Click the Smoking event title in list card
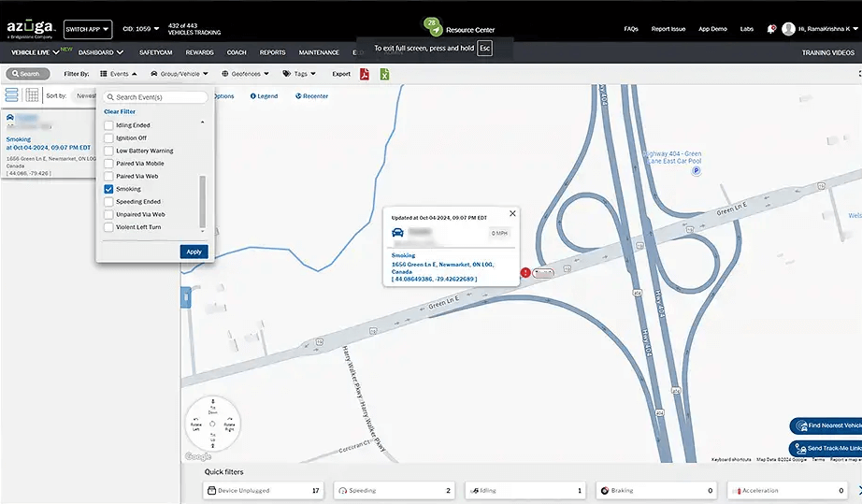The width and height of the screenshot is (862, 504). [19, 139]
